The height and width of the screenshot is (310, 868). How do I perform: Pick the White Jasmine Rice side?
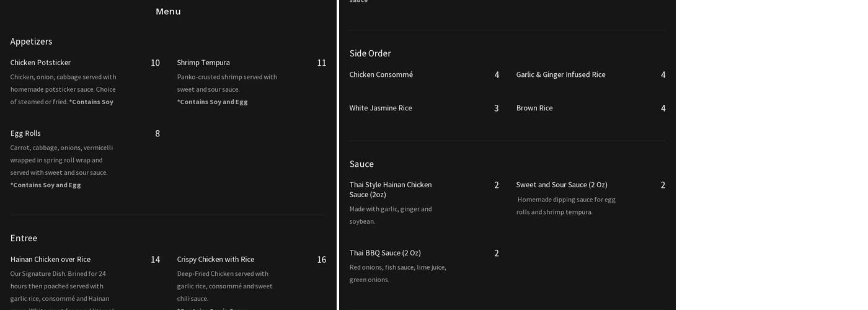tap(380, 108)
